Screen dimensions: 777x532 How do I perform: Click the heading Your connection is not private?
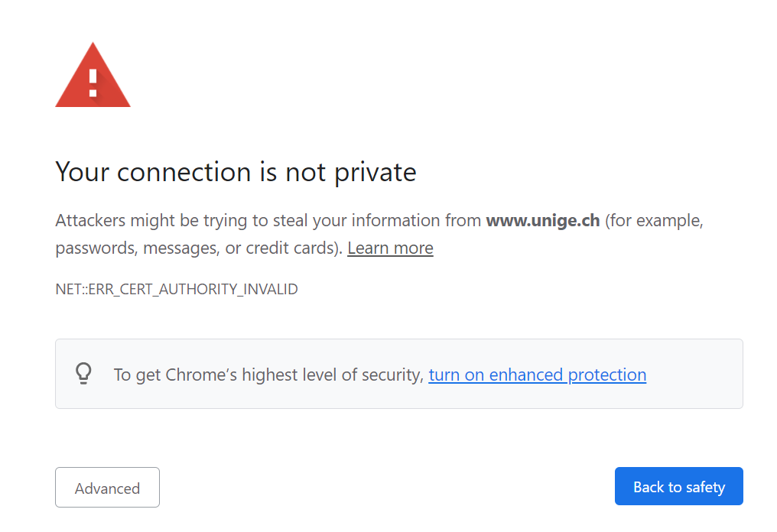235,172
